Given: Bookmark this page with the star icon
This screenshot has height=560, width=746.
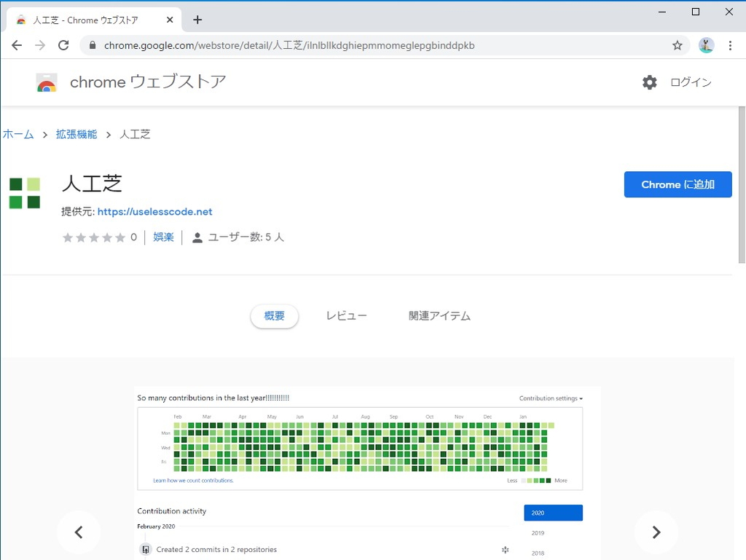Looking at the screenshot, I should [x=678, y=45].
